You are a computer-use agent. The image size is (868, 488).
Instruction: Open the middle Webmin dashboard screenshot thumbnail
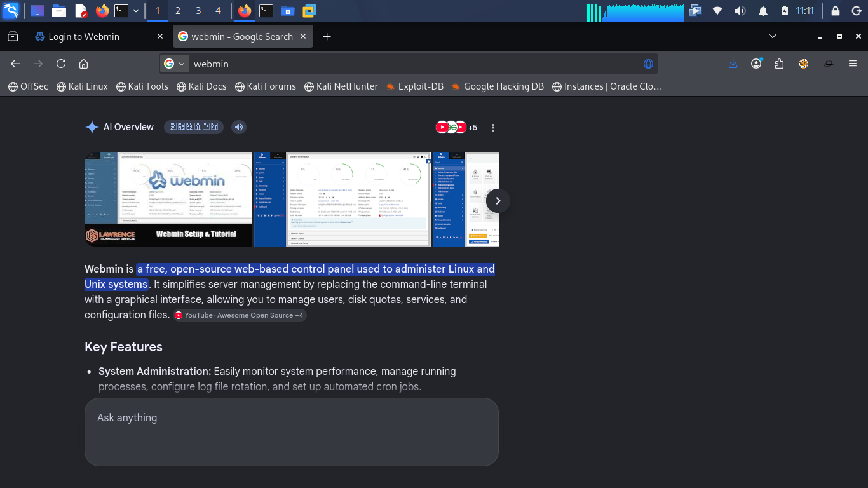[x=342, y=200]
